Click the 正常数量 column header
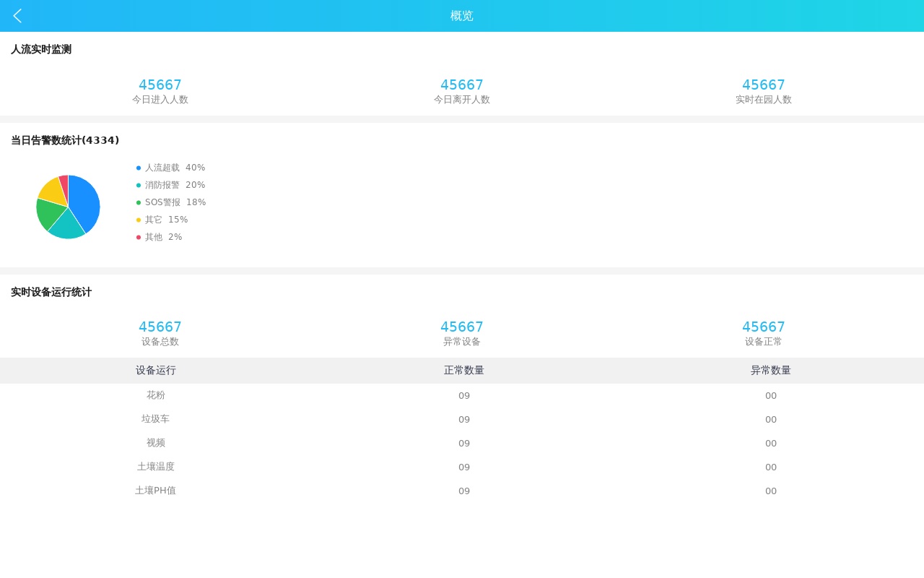924x578 pixels. (x=464, y=371)
